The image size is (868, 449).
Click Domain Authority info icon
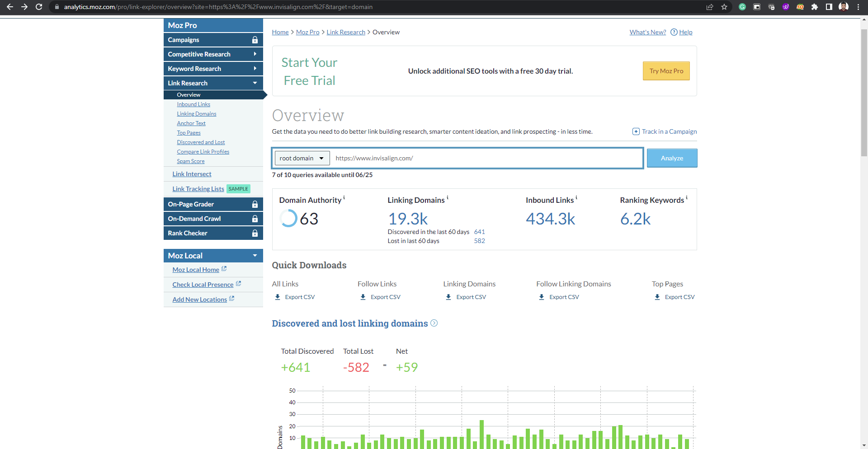pyautogui.click(x=344, y=197)
